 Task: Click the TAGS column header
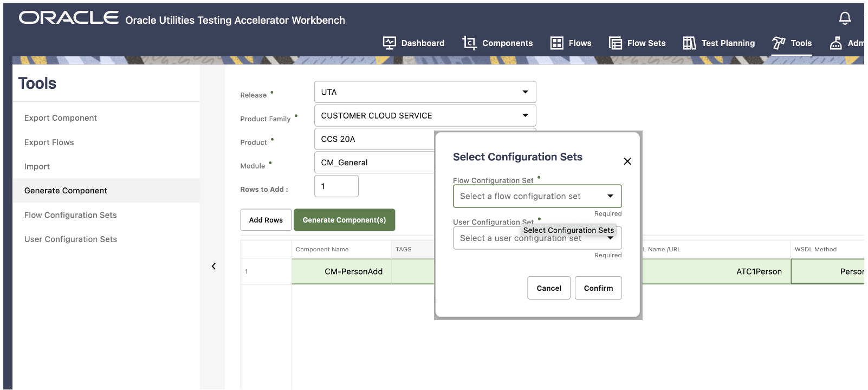click(413, 249)
